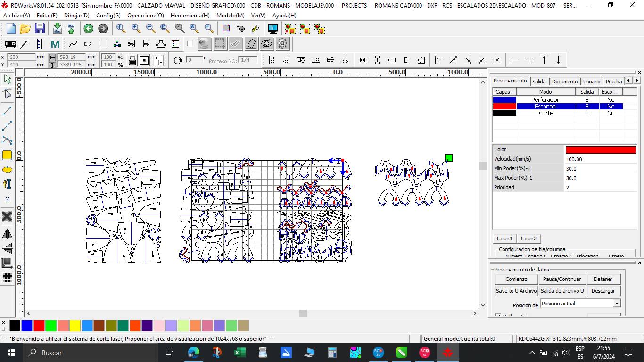Click the large M icon

(55, 44)
